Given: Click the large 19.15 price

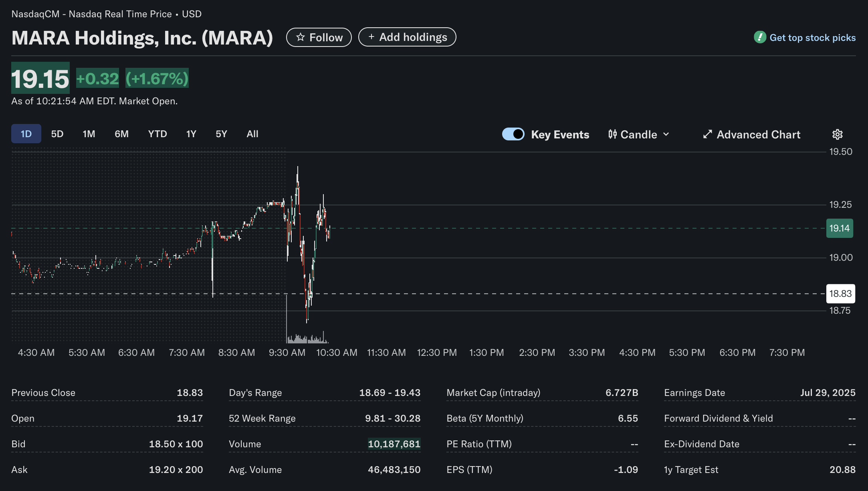Looking at the screenshot, I should tap(40, 78).
